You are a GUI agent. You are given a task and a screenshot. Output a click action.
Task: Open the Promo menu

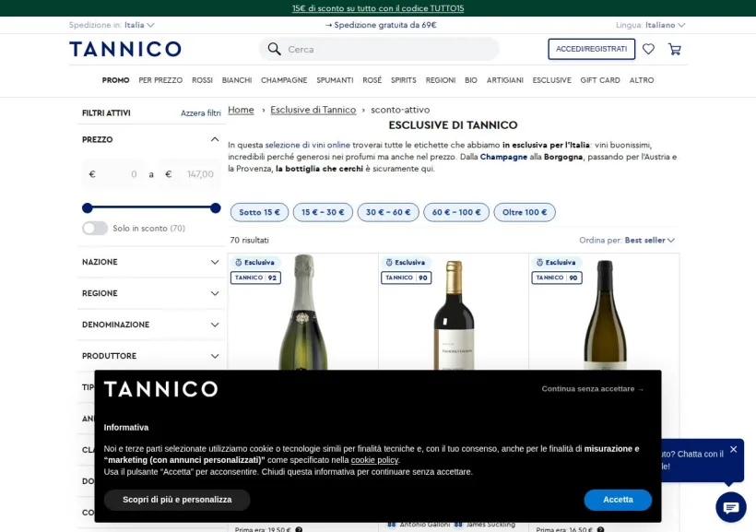click(x=116, y=80)
